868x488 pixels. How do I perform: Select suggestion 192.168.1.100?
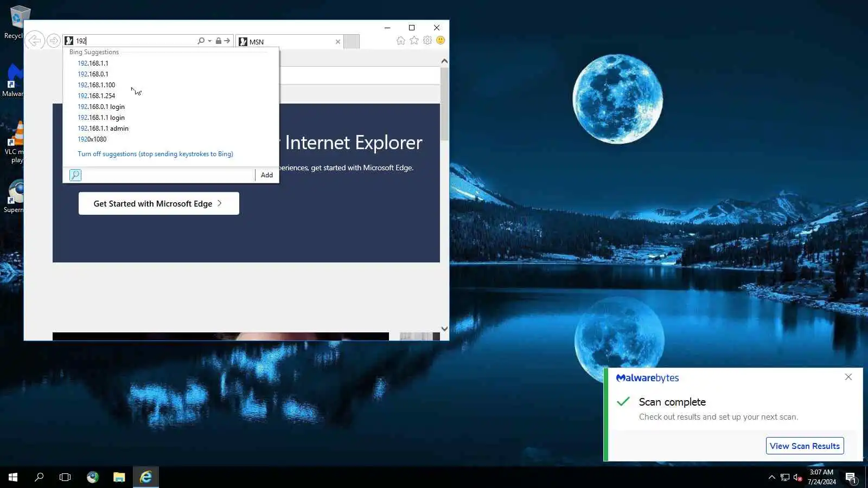point(96,85)
